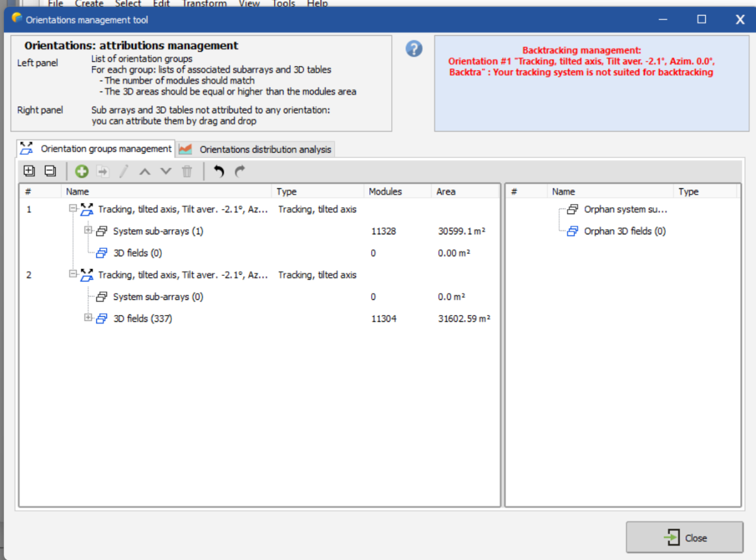
Task: Click the move up arrow icon
Action: 145,171
